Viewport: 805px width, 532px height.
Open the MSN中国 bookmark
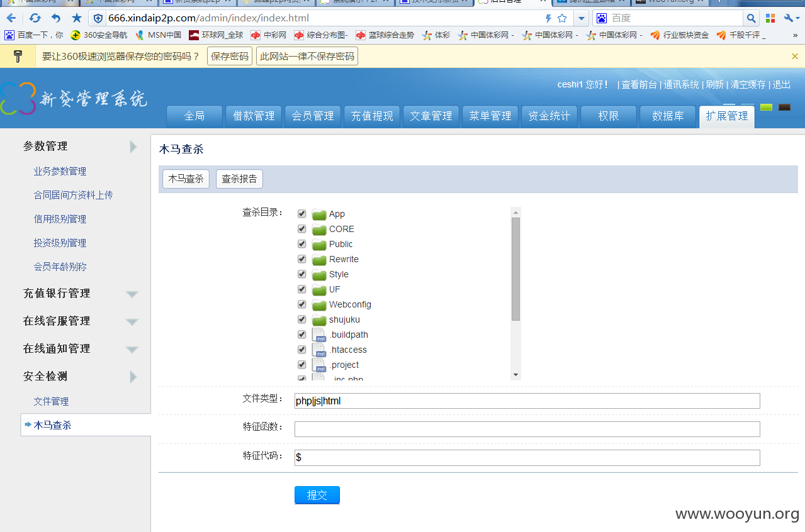[x=158, y=35]
